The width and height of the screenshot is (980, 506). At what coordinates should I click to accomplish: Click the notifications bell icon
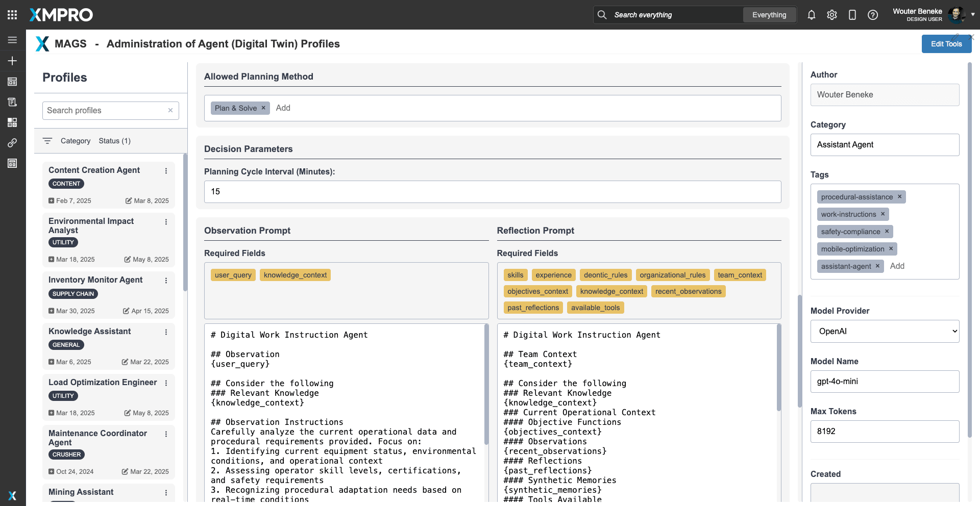pos(812,15)
